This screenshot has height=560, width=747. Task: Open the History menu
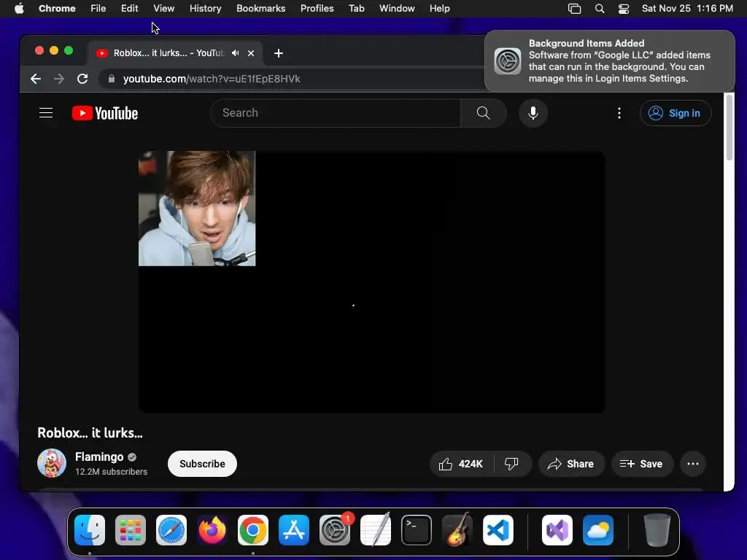(205, 9)
